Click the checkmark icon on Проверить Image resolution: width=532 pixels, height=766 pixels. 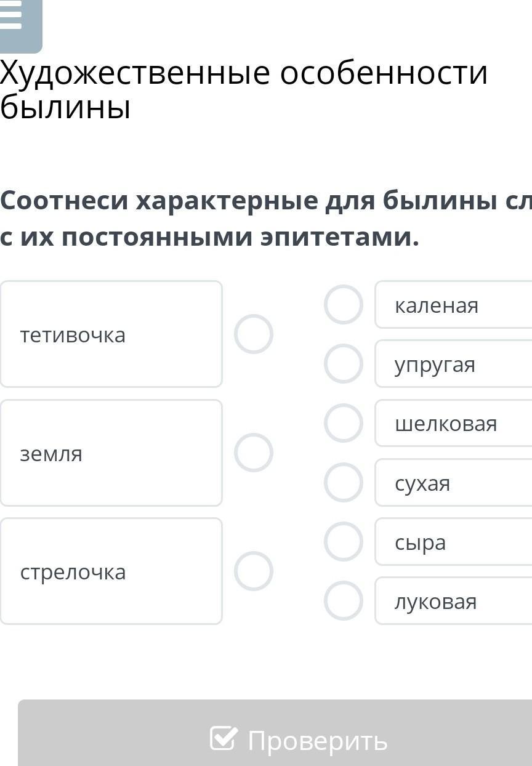(x=224, y=738)
